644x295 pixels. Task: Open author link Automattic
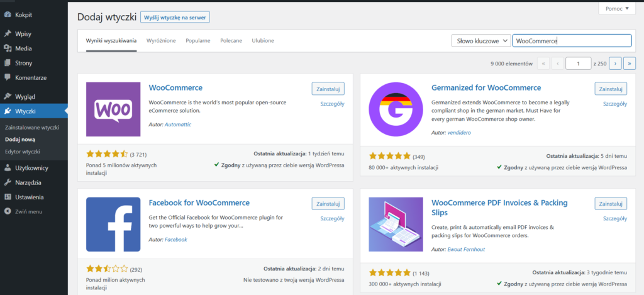(x=178, y=124)
